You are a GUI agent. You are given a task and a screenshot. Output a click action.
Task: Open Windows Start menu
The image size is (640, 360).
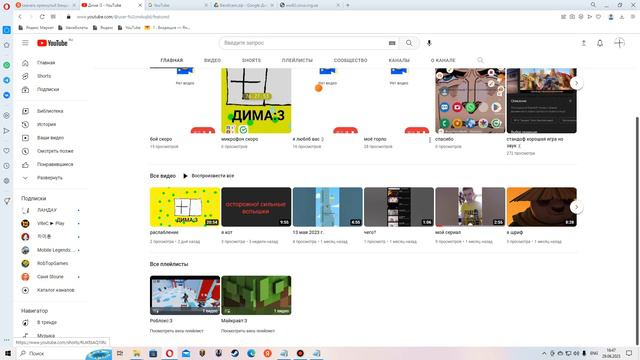click(7, 353)
